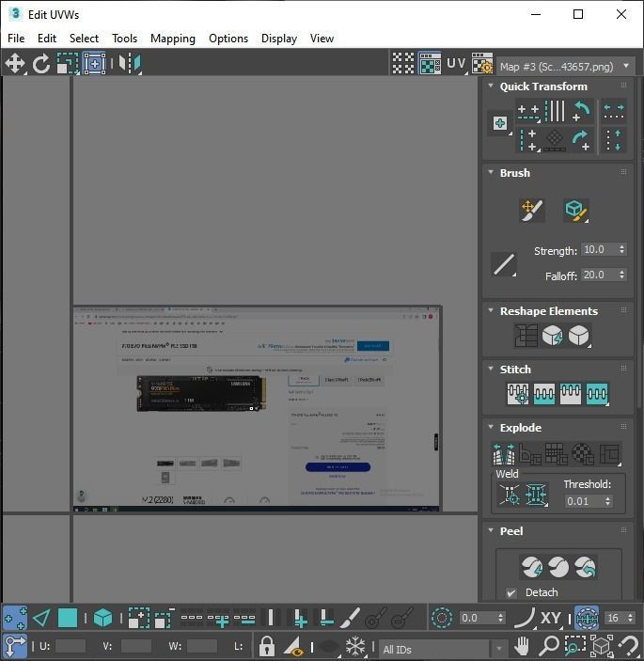Screen dimensions: 644x661
Task: Toggle Freeze Selected snowflake icon
Action: click(355, 645)
